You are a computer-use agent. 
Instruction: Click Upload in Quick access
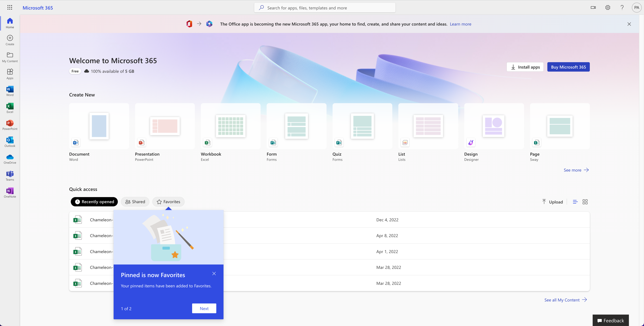(552, 202)
